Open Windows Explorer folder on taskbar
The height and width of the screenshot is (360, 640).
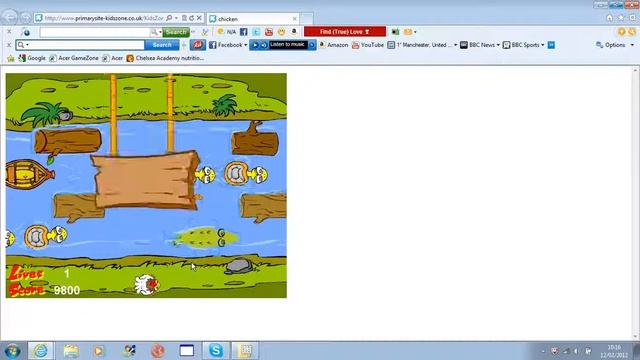point(71,351)
